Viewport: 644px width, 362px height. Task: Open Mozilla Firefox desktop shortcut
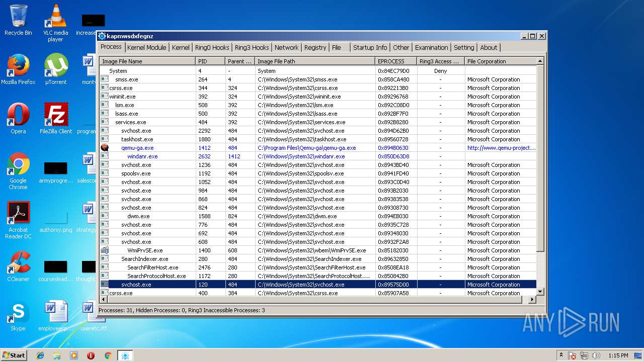click(x=18, y=69)
